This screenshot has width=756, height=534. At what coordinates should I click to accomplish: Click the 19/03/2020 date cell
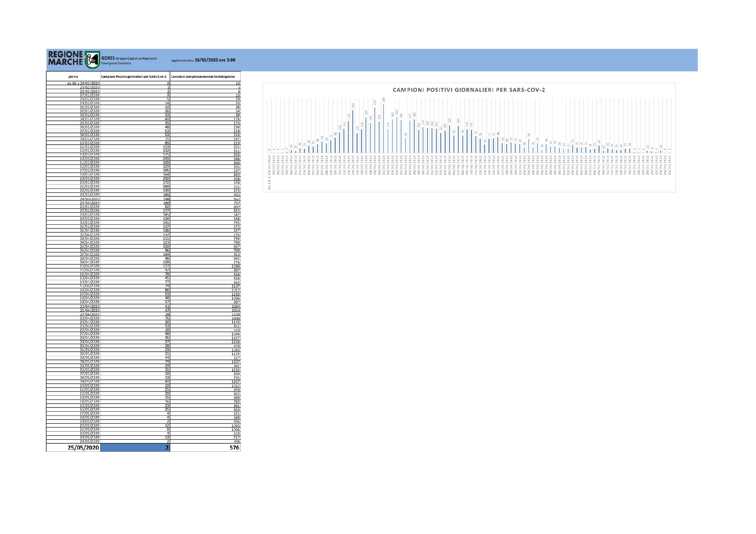(x=90, y=179)
